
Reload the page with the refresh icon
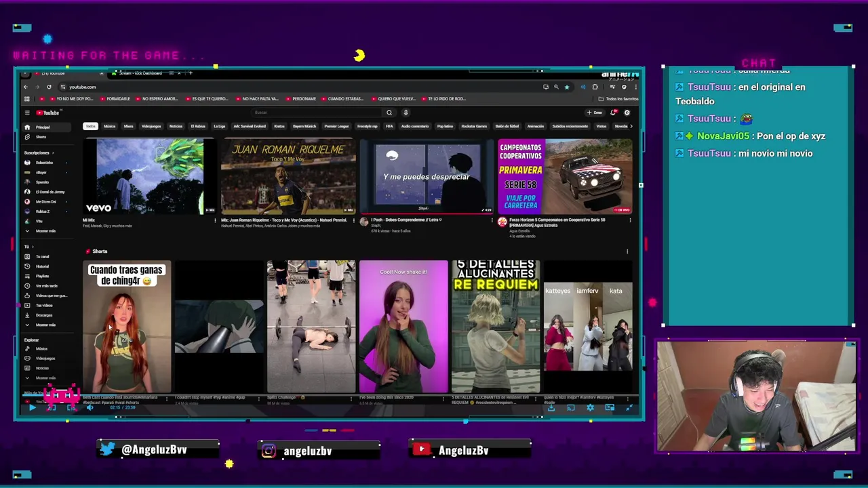click(x=49, y=87)
